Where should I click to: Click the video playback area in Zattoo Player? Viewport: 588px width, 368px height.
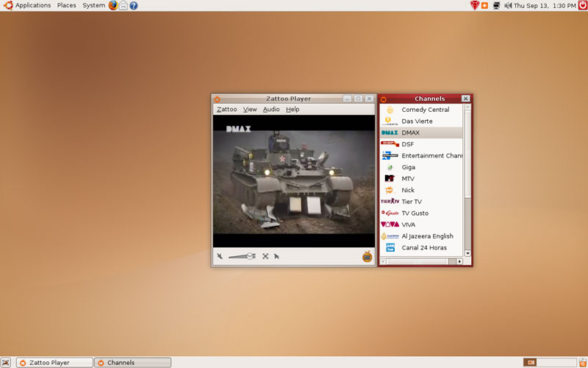pyautogui.click(x=293, y=181)
